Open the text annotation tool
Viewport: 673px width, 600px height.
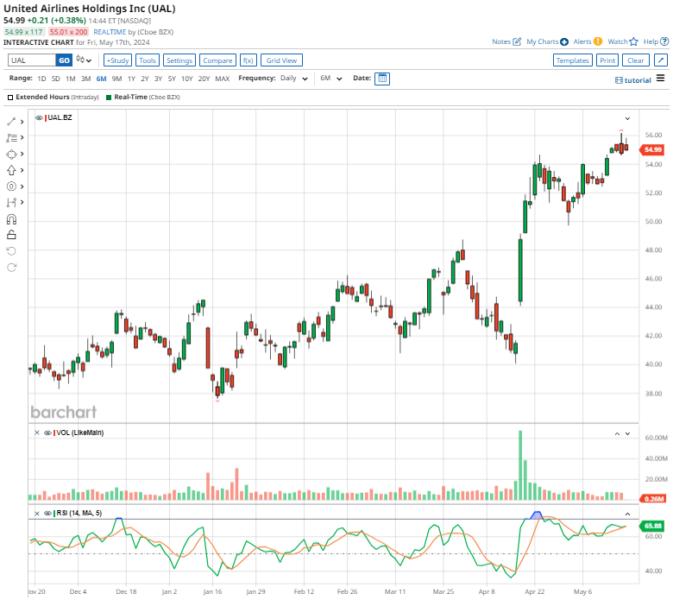pyautogui.click(x=11, y=138)
